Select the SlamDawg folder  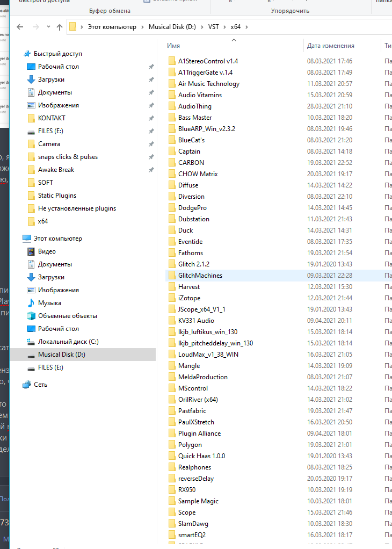193,524
